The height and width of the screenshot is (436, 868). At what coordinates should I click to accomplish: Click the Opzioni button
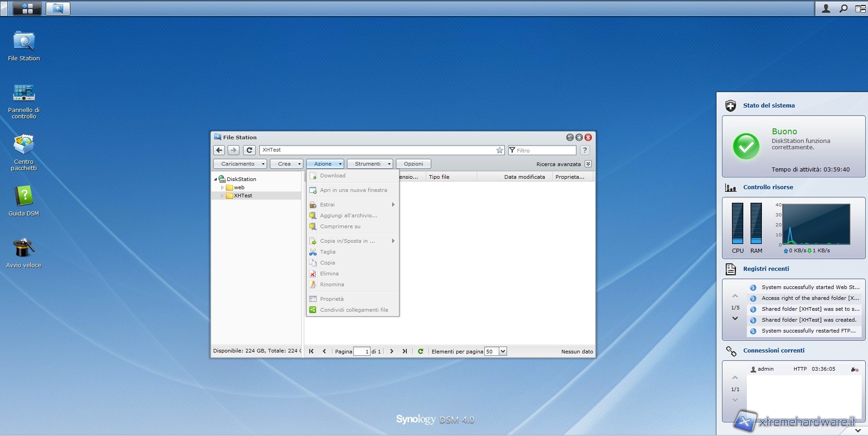413,164
